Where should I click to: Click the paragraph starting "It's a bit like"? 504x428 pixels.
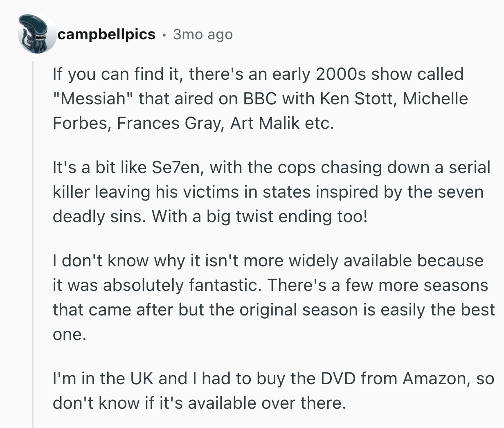point(270,192)
